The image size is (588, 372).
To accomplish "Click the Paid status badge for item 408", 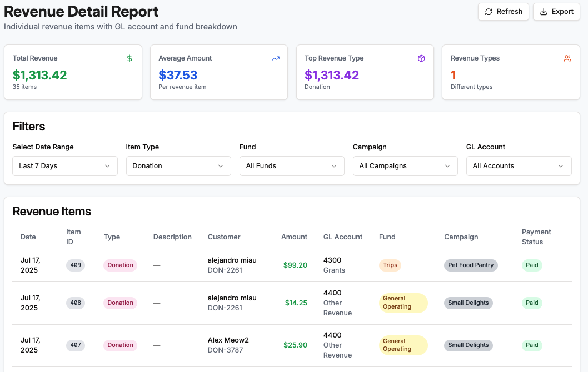I will [x=532, y=303].
